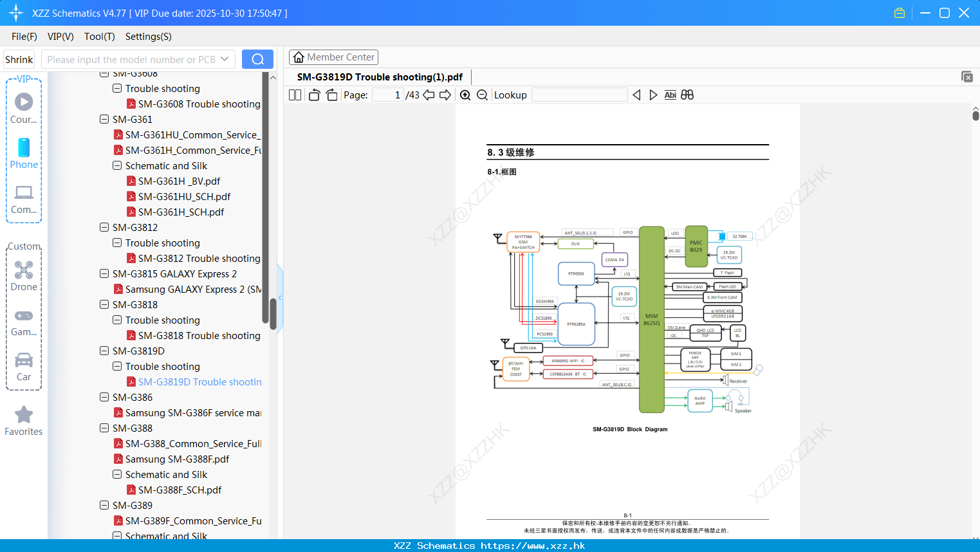Collapse the SM-G3819D tree node
This screenshot has width=980, height=552.
[x=104, y=351]
